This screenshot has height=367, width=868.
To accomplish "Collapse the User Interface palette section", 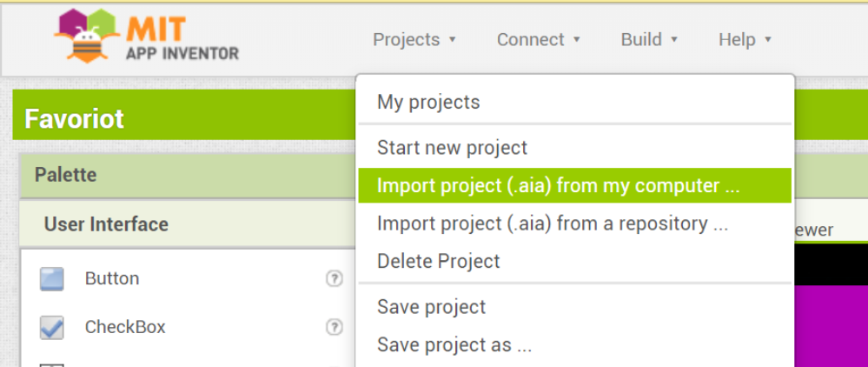I will pos(106,224).
